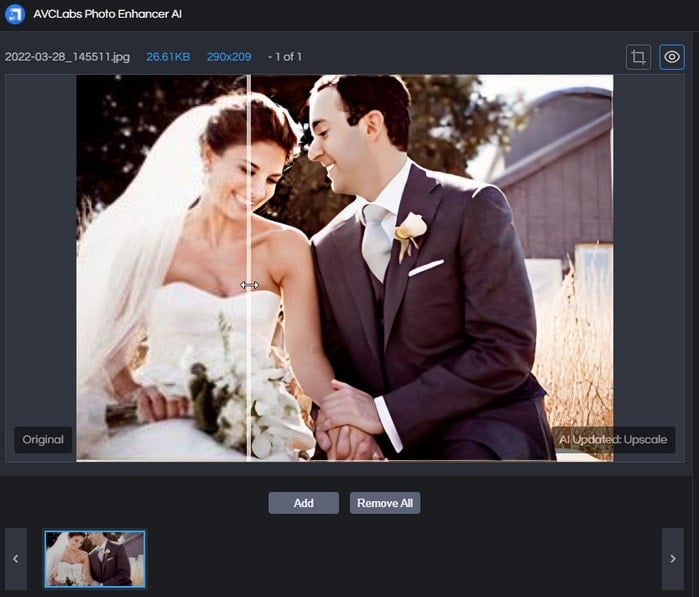Click the split-view slider handle arrows
699x597 pixels.
point(249,285)
